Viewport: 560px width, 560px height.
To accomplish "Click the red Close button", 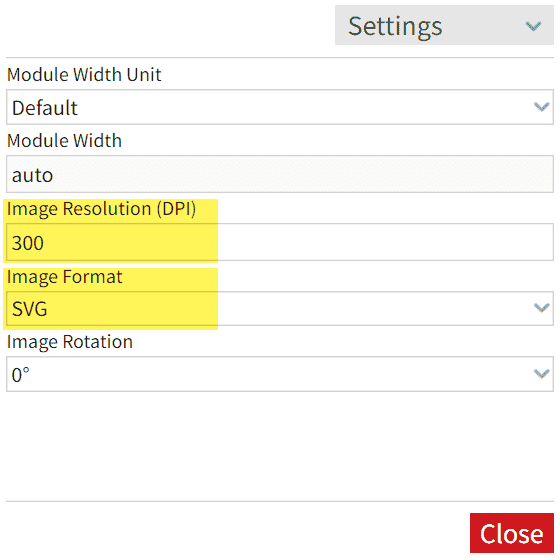I will pyautogui.click(x=512, y=533).
